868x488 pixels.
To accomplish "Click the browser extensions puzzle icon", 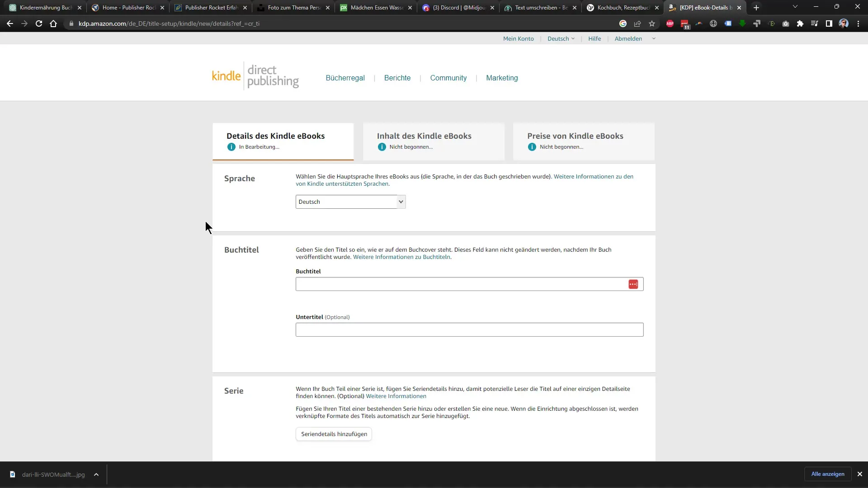I will click(x=799, y=24).
